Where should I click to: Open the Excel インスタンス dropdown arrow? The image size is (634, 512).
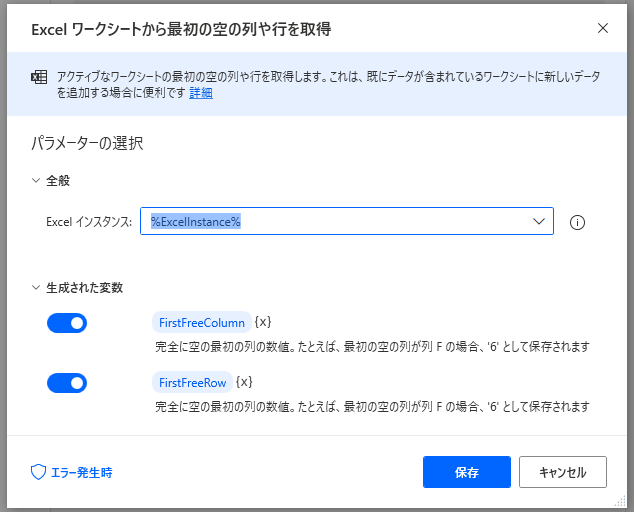pyautogui.click(x=539, y=221)
